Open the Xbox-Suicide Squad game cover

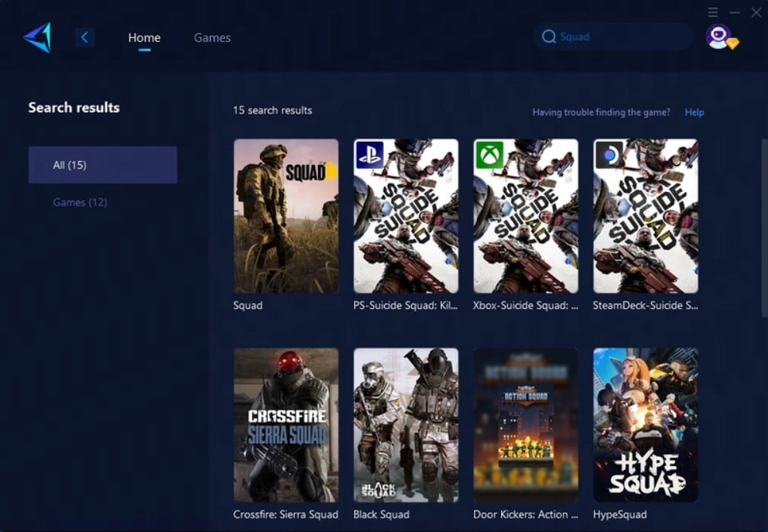click(x=526, y=216)
